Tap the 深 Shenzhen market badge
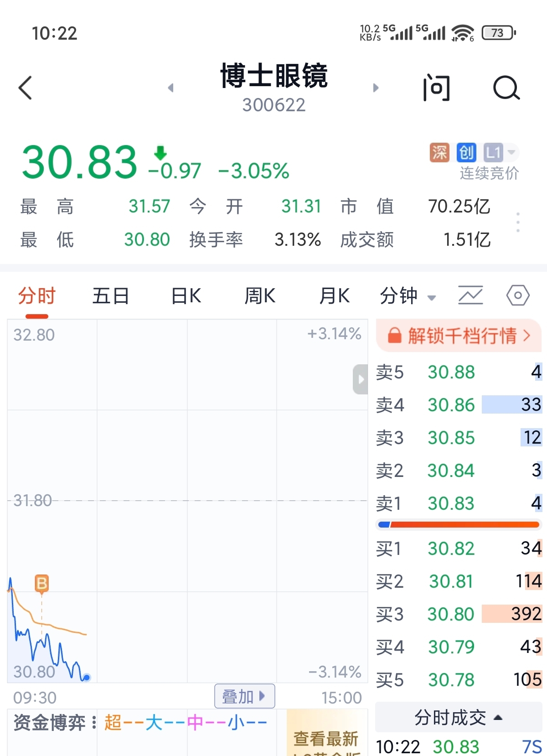The image size is (547, 756). (439, 152)
